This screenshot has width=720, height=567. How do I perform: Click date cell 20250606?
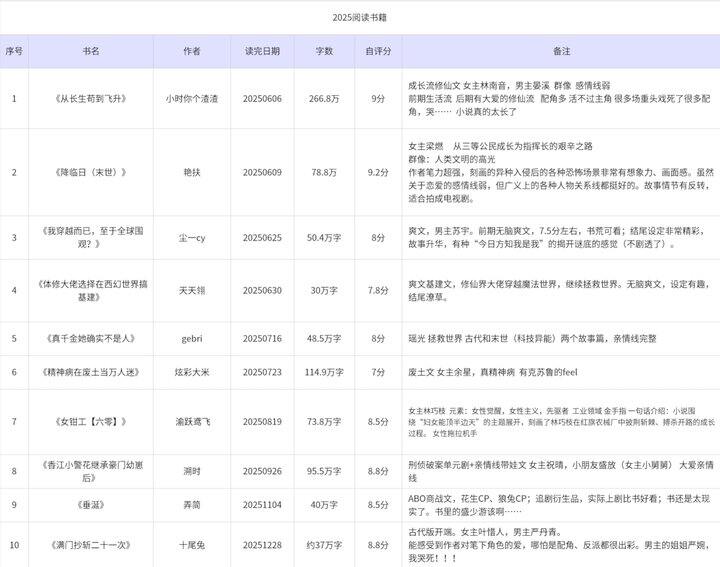click(262, 99)
